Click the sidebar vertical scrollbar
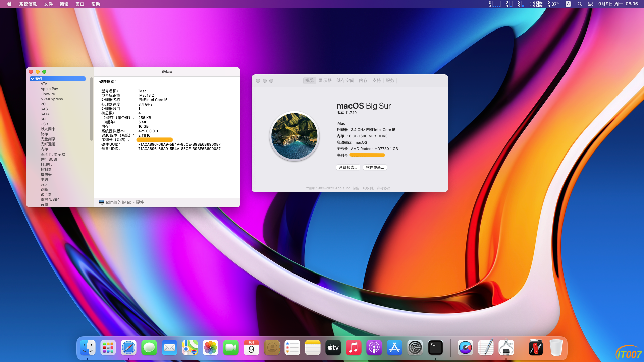Screen dimensions: 644x362 [91, 109]
